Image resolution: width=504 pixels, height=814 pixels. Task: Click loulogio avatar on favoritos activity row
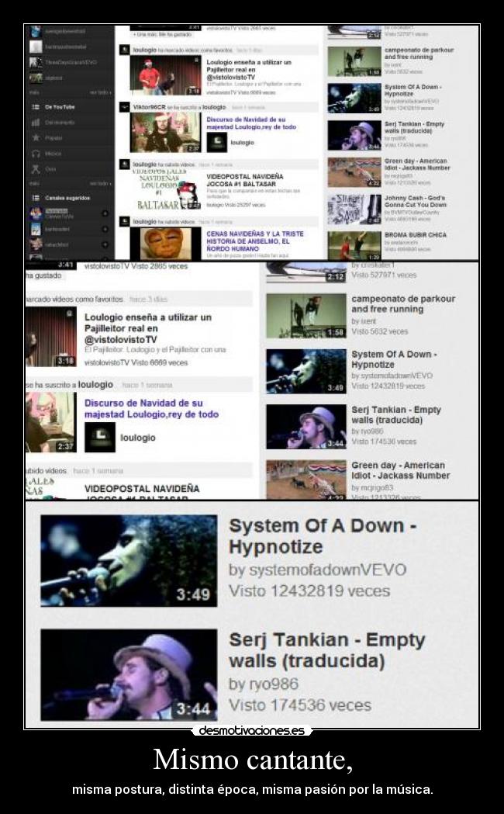pos(124,50)
